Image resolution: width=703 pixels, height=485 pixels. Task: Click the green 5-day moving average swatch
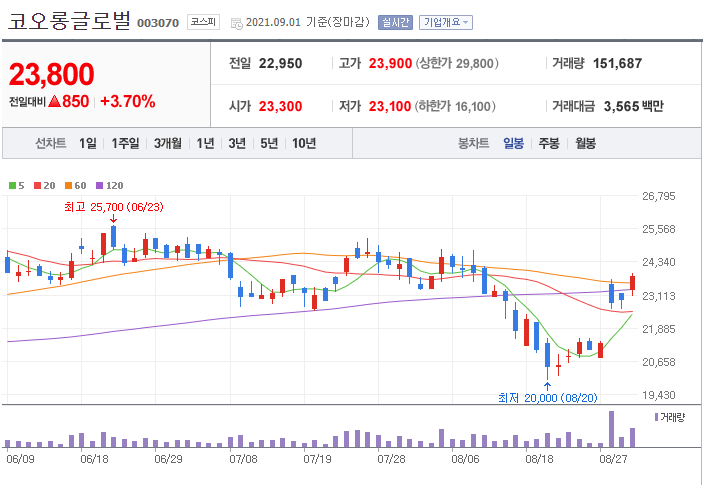point(13,186)
